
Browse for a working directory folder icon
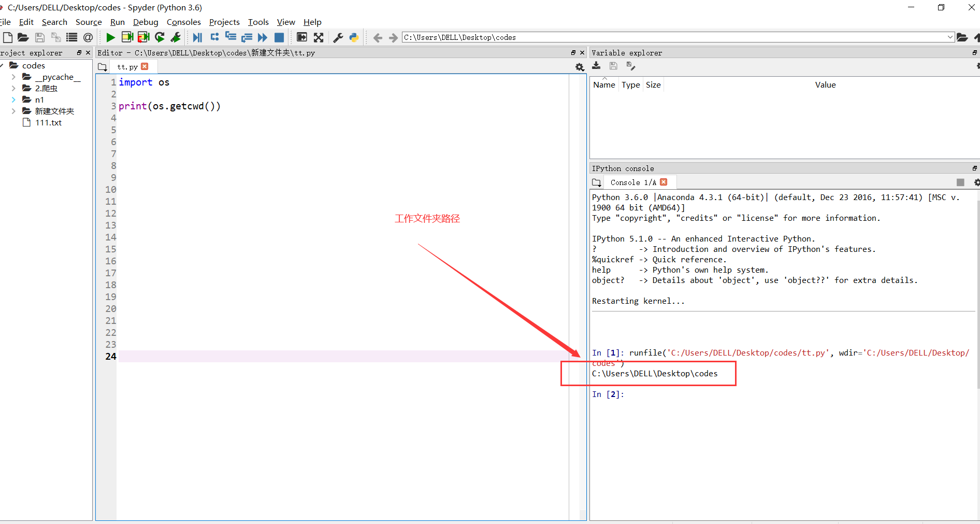point(962,37)
